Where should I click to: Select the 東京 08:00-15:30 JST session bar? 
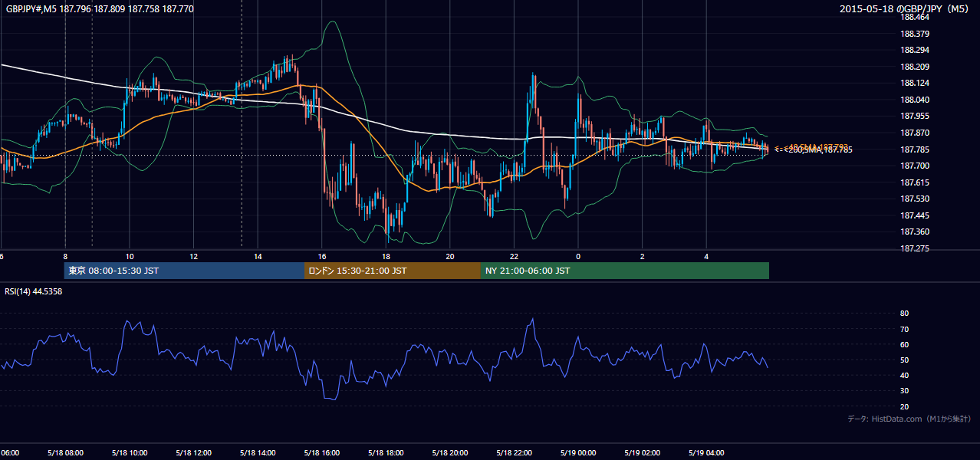point(184,271)
